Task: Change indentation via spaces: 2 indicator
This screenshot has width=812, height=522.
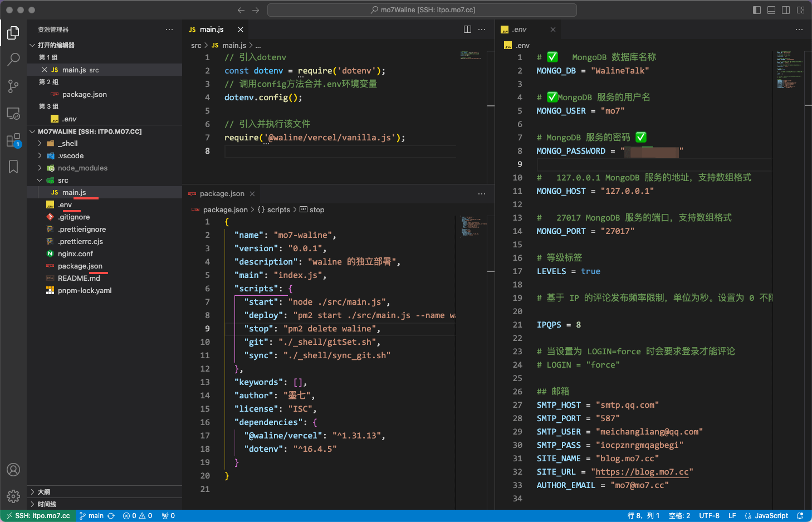Action: point(679,516)
